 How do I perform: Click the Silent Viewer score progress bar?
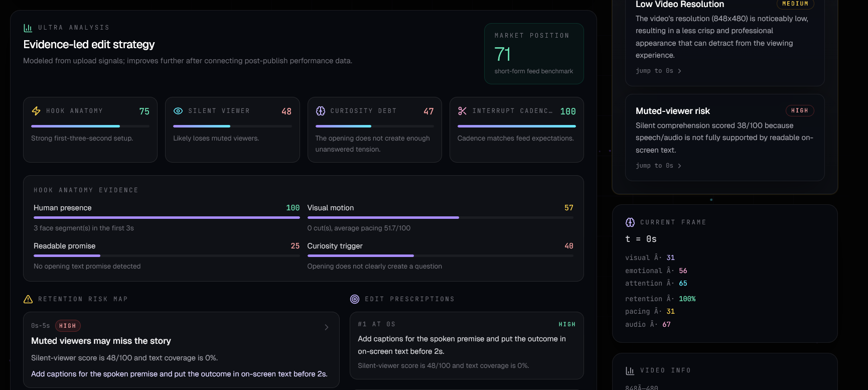(x=232, y=126)
